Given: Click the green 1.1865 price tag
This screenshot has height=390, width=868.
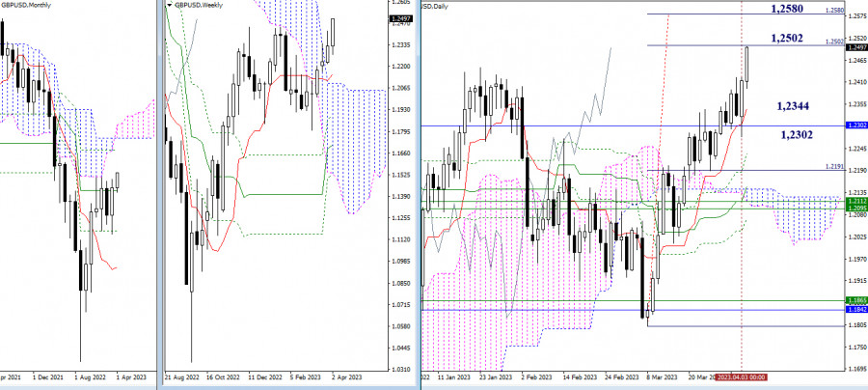Looking at the screenshot, I should (x=856, y=299).
